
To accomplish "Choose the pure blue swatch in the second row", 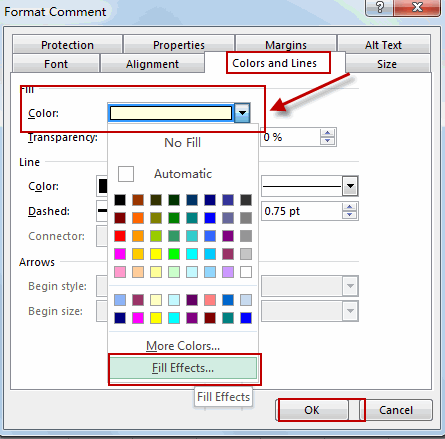I will coord(210,218).
